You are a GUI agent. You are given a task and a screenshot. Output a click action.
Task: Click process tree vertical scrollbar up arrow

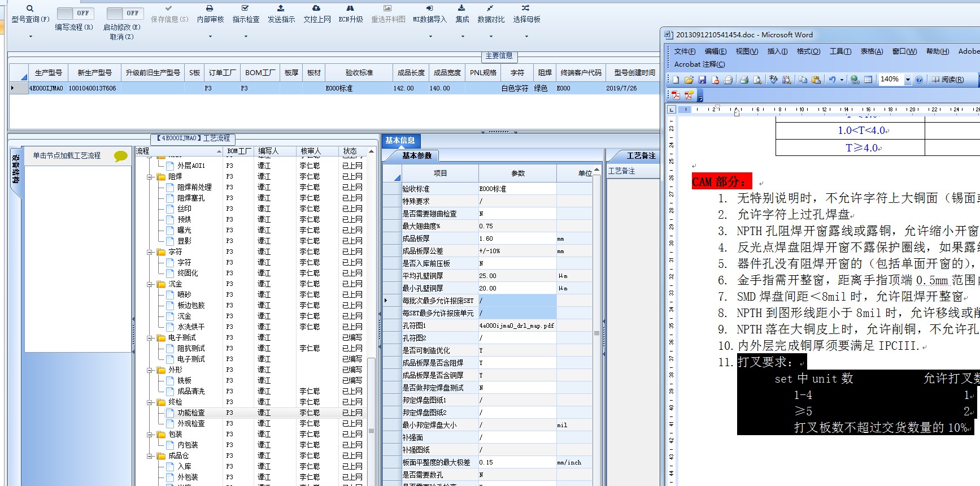(371, 151)
